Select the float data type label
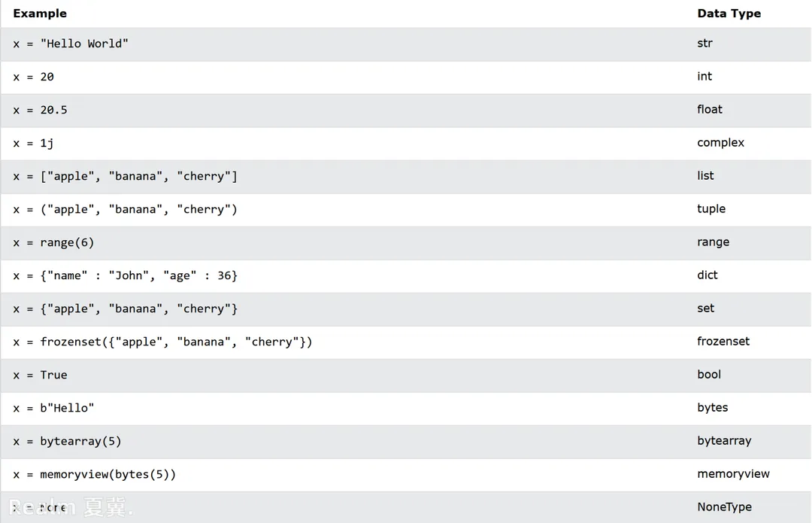The image size is (812, 523). point(709,109)
